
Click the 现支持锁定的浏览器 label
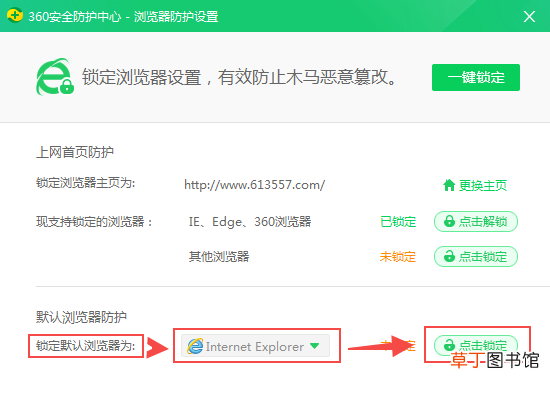[94, 222]
